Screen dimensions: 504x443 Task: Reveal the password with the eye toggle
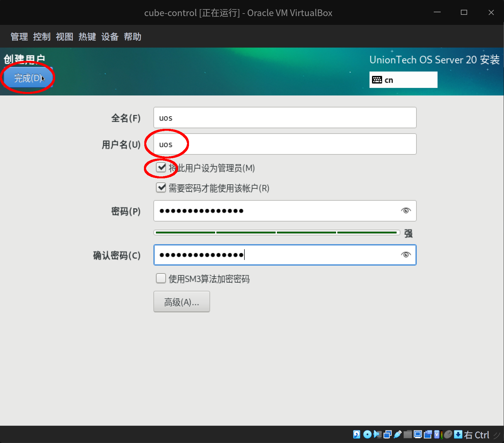pos(406,211)
